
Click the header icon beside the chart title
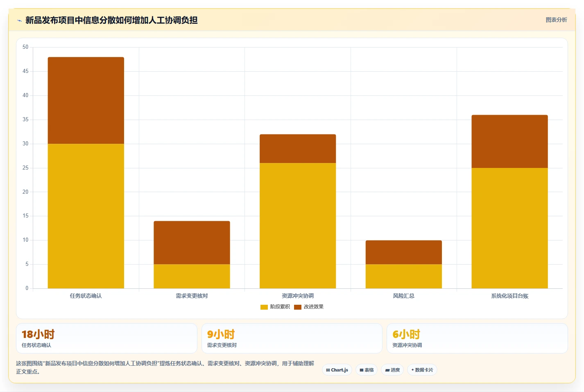(19, 20)
